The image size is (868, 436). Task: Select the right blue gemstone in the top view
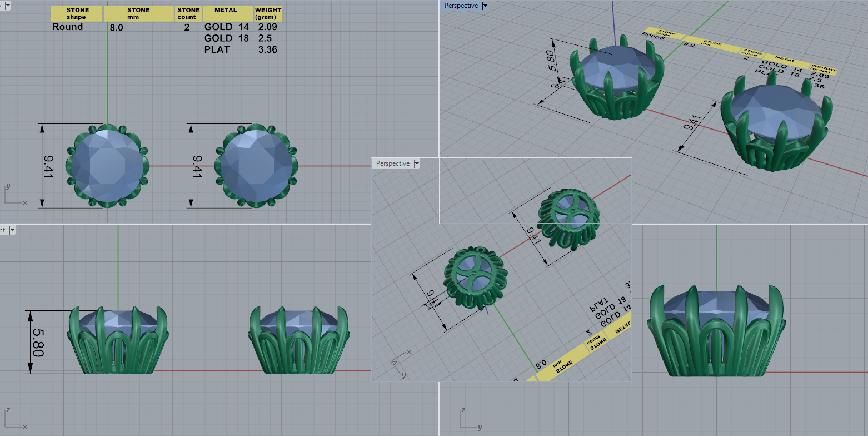click(x=256, y=166)
